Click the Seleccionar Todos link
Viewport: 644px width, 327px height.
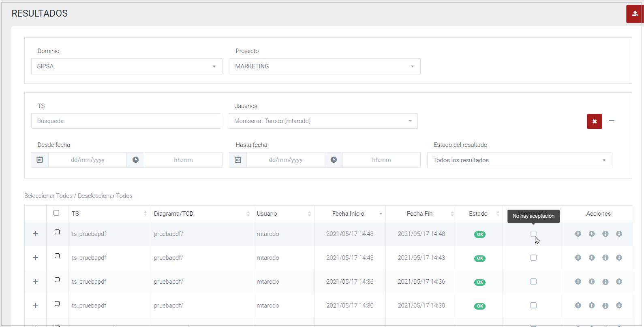[48, 196]
